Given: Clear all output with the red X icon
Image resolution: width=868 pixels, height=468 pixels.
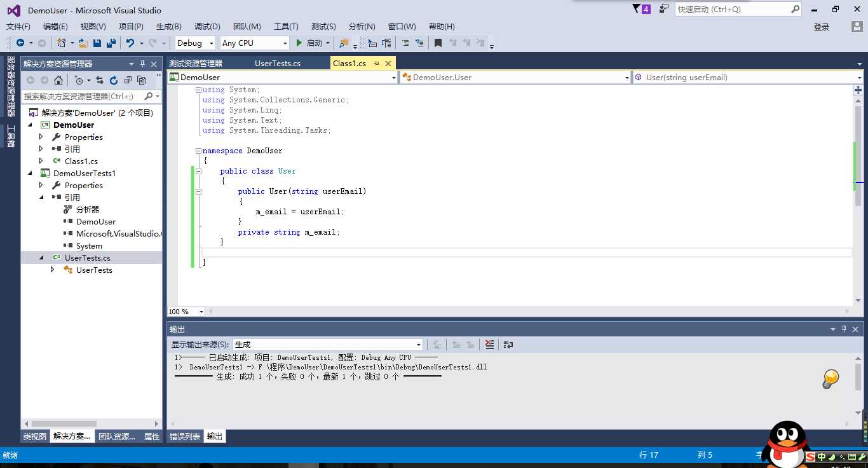Looking at the screenshot, I should (x=489, y=344).
